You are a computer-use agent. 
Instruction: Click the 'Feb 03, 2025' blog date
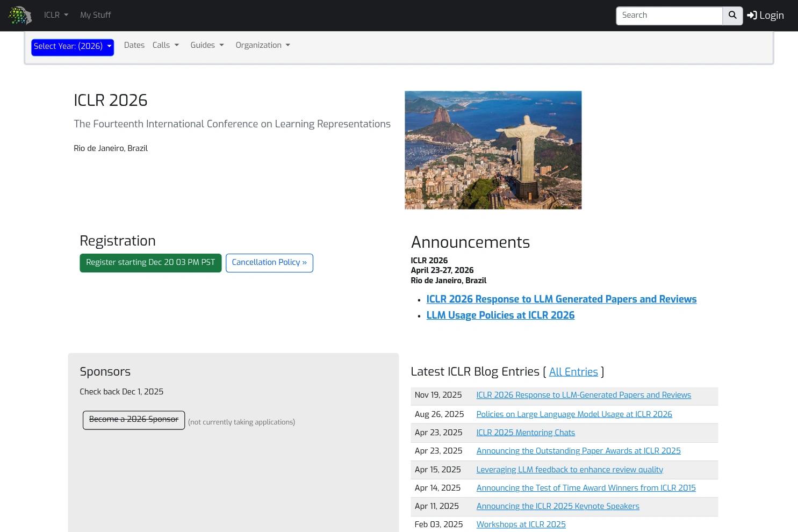click(x=438, y=524)
